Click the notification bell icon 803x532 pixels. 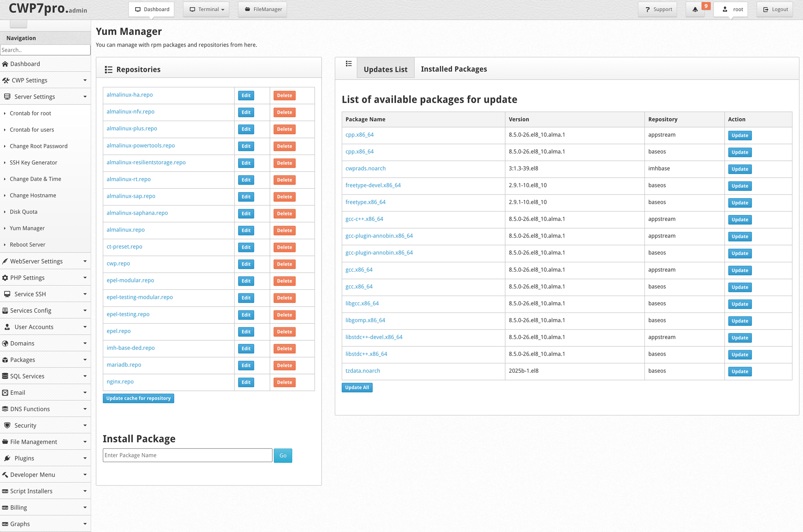pos(695,10)
